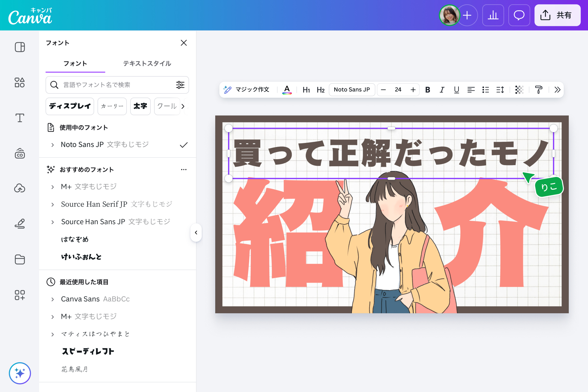Open the Draw tool in sidebar
Screen dimensions: 588x392
click(x=20, y=224)
